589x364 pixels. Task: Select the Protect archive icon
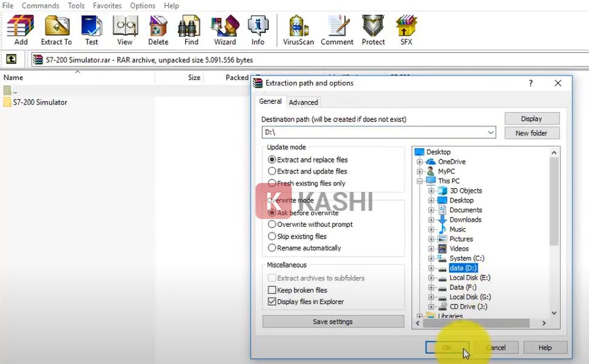[x=372, y=27]
